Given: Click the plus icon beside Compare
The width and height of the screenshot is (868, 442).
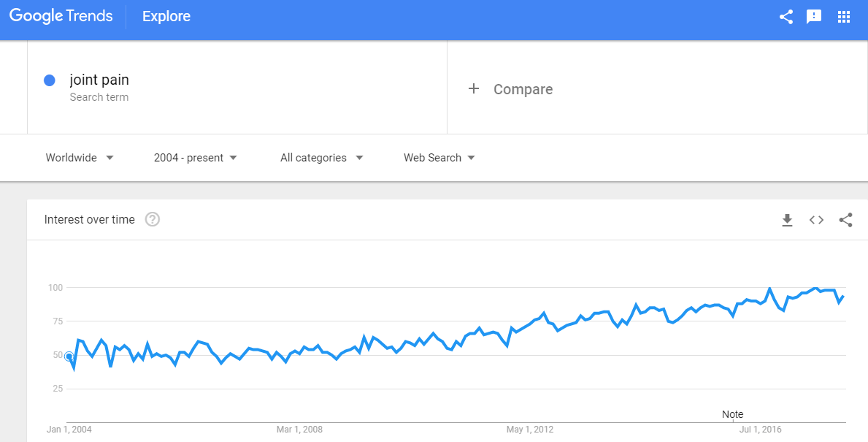Looking at the screenshot, I should coord(473,88).
